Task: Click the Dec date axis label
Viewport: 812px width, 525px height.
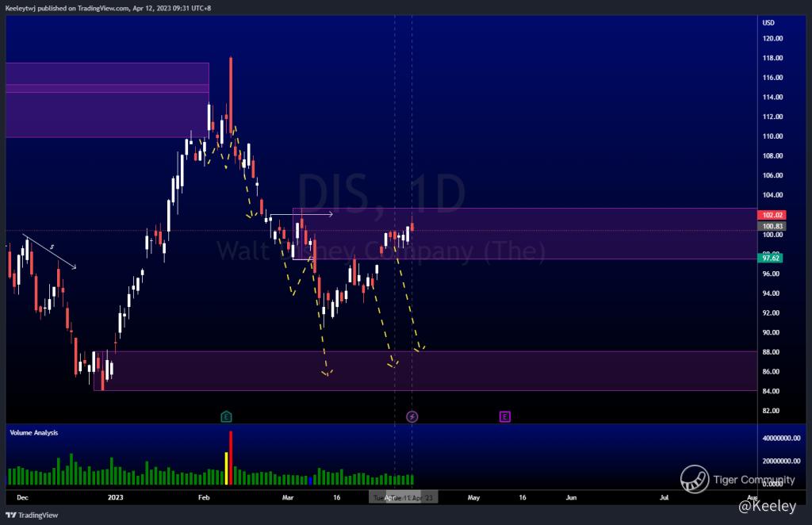Action: coord(22,497)
